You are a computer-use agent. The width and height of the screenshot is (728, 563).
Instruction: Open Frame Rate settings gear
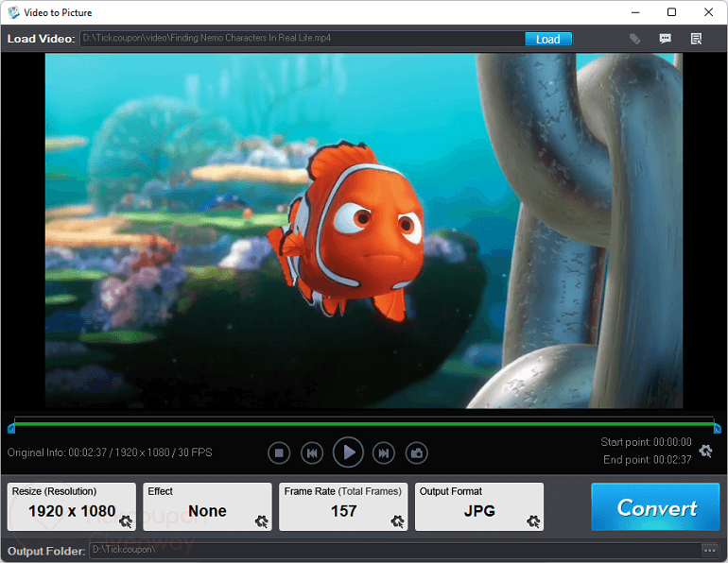(397, 521)
